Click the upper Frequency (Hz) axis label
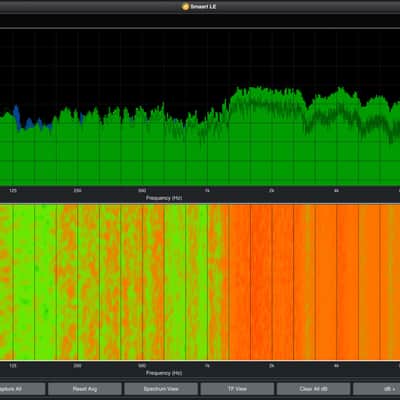Screen dimensions: 400x400 (x=164, y=198)
